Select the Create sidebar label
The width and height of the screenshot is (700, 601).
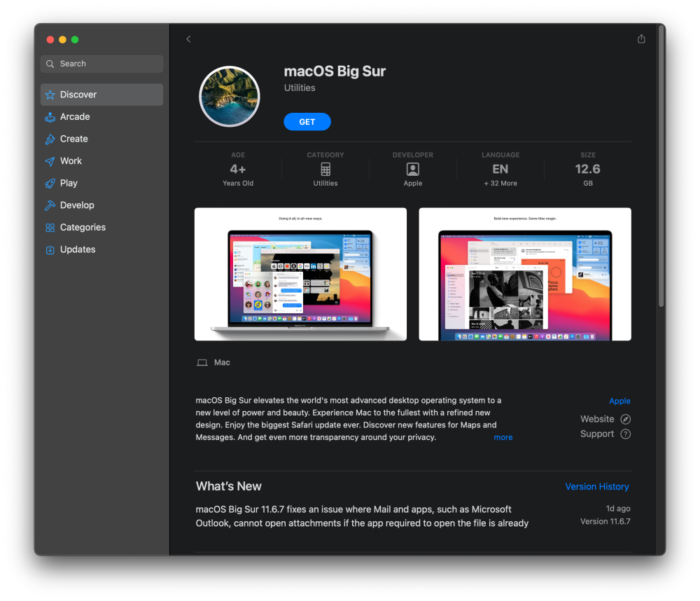tap(74, 139)
